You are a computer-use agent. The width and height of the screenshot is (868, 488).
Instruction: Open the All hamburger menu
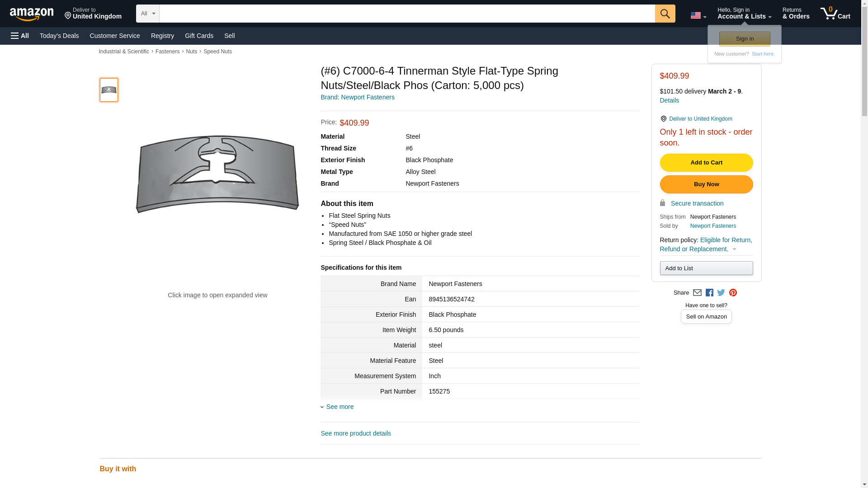[x=20, y=36]
